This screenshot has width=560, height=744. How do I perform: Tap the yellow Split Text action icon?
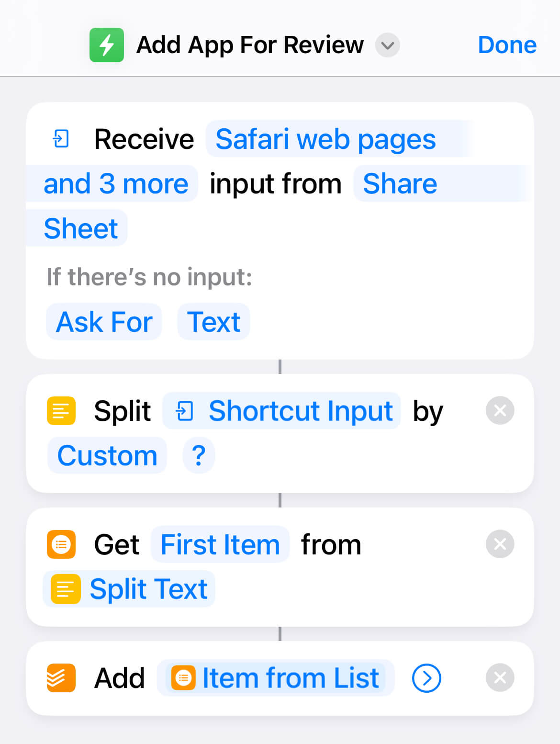[x=61, y=411]
